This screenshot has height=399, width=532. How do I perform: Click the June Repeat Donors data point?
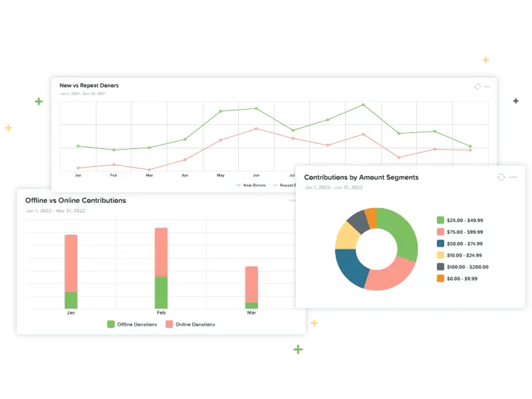[256, 128]
